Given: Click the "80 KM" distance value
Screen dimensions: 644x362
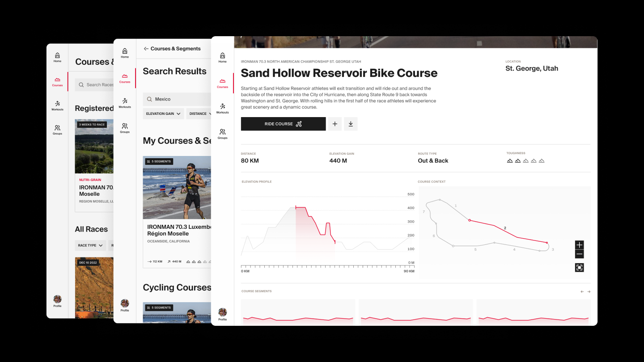Looking at the screenshot, I should coord(250,161).
